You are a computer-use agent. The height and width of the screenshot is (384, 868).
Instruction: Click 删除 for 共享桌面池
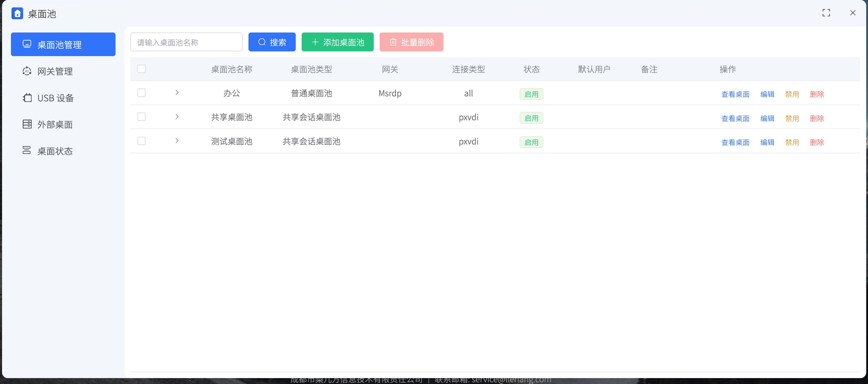tap(817, 118)
